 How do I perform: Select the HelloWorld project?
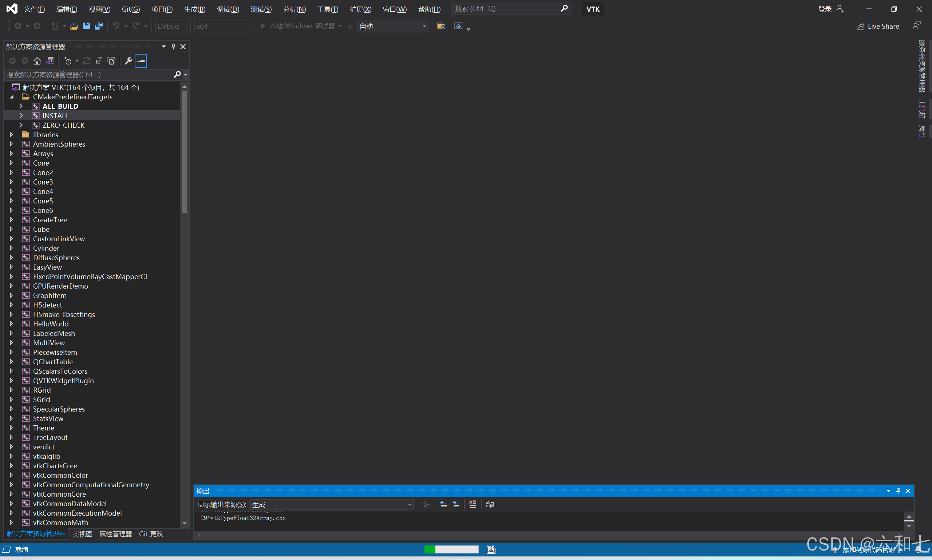(x=51, y=324)
